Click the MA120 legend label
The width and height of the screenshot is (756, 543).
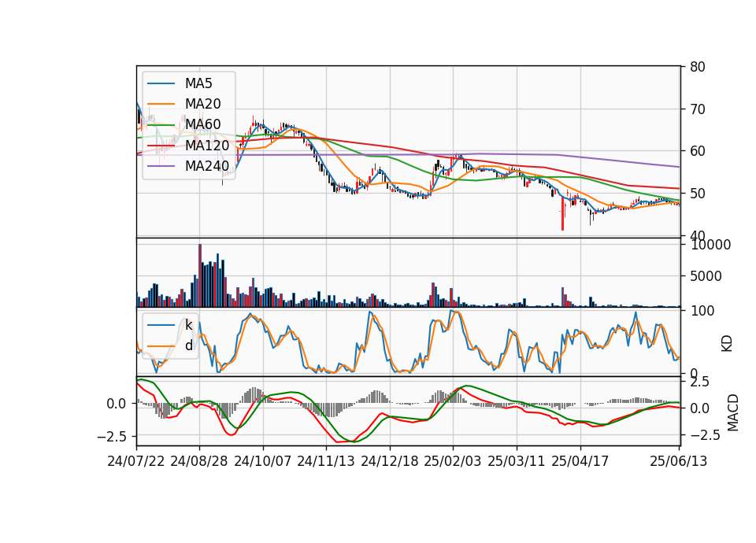207,145
